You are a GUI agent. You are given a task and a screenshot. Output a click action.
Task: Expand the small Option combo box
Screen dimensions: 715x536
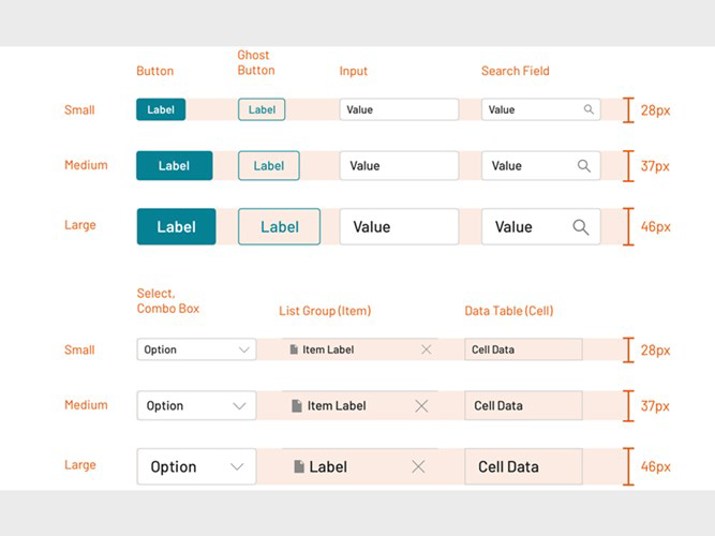[x=244, y=350]
